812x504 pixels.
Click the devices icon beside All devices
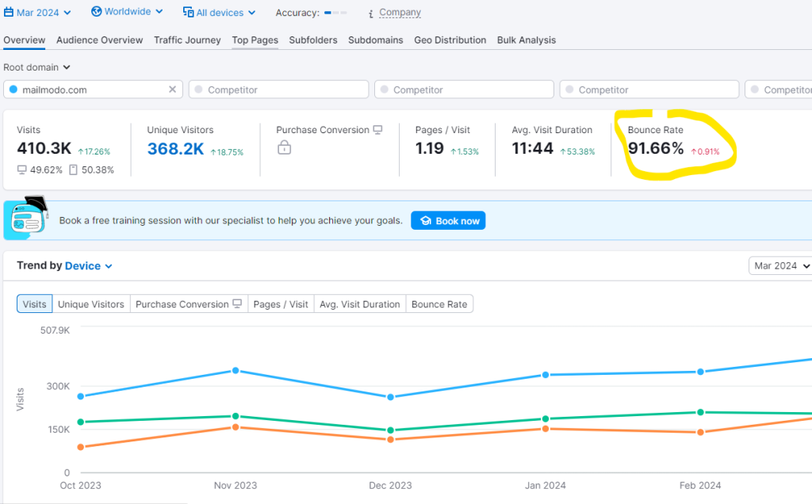click(x=188, y=13)
